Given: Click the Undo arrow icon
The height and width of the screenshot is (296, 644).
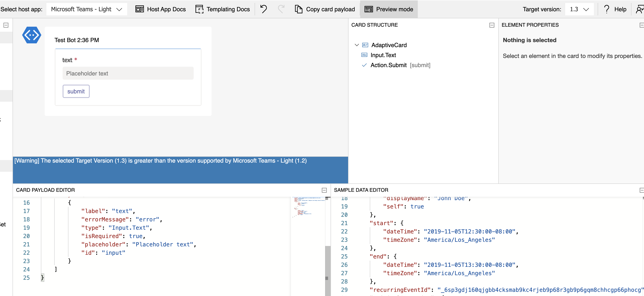Looking at the screenshot, I should (x=264, y=9).
